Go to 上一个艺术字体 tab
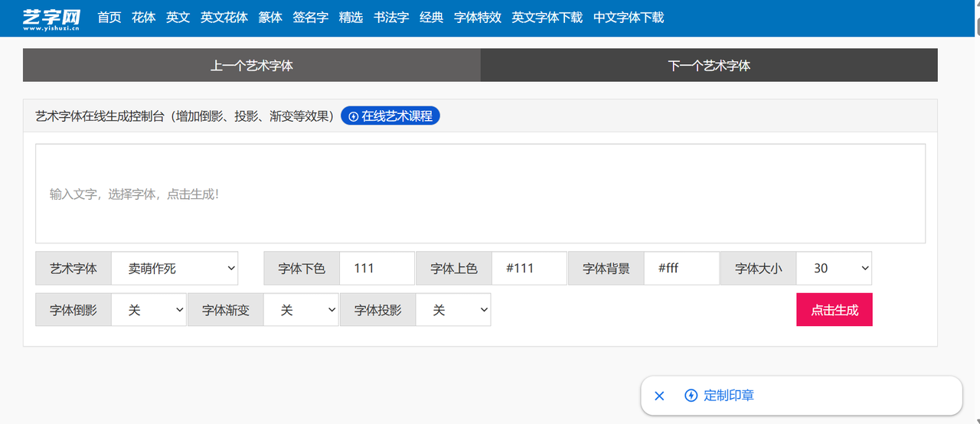 [252, 66]
